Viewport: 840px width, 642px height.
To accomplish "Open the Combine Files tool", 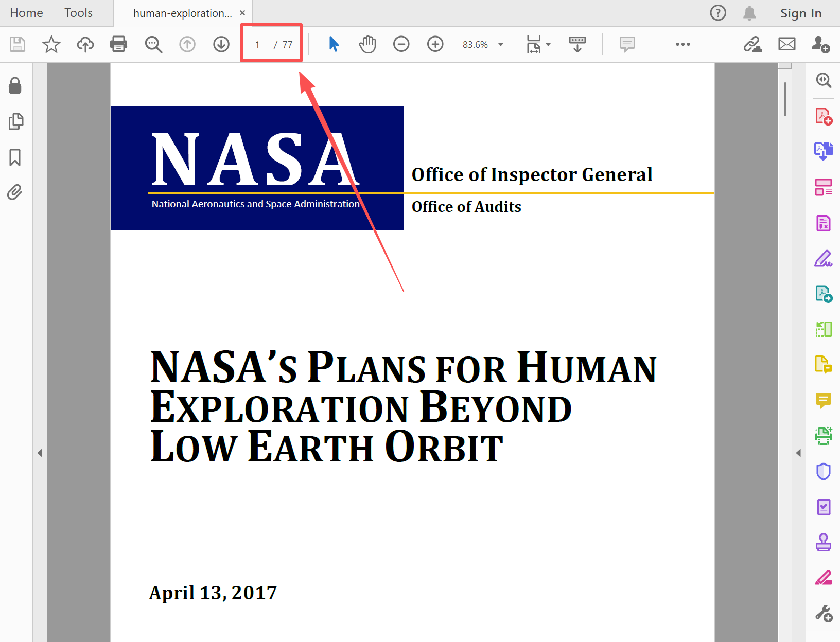I will pyautogui.click(x=824, y=151).
